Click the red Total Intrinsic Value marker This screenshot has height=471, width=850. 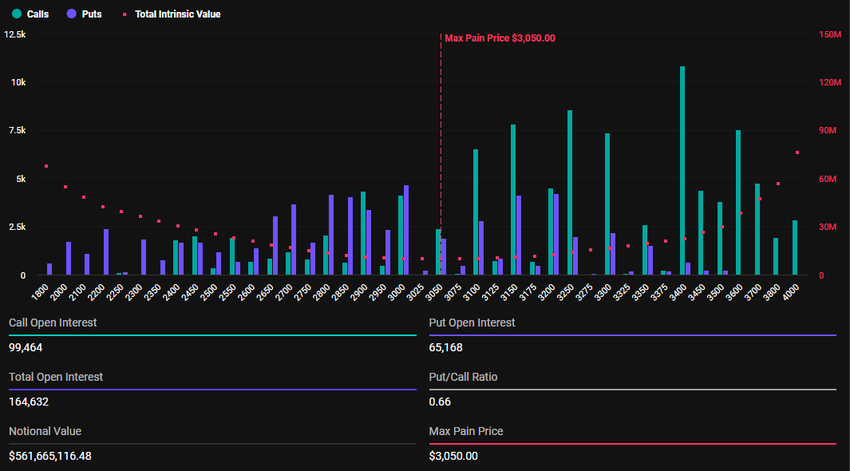click(124, 15)
